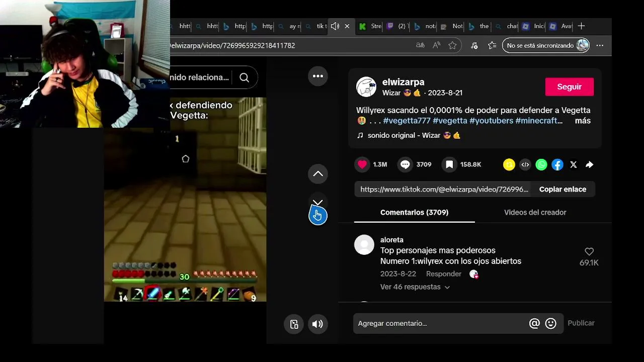644x362 pixels.
Task: Switch to the Inici Roblox tab
Action: click(533, 26)
